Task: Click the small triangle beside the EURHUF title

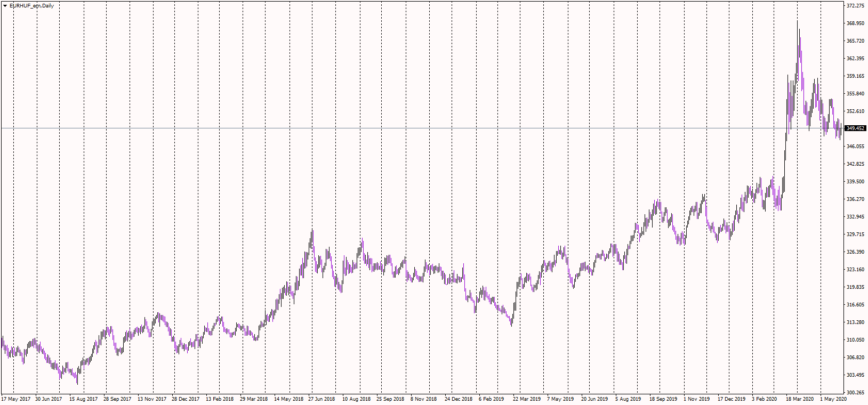Action: pyautogui.click(x=5, y=6)
